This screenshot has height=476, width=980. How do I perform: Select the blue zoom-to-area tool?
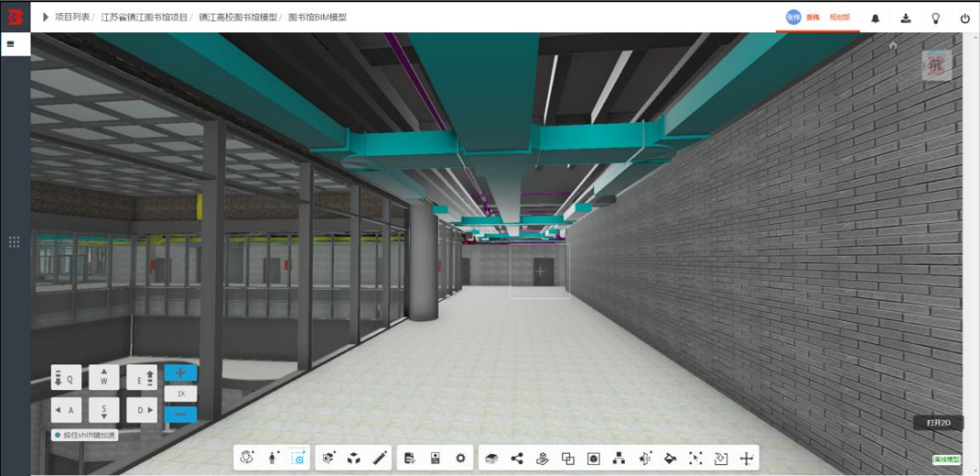pyautogui.click(x=299, y=458)
